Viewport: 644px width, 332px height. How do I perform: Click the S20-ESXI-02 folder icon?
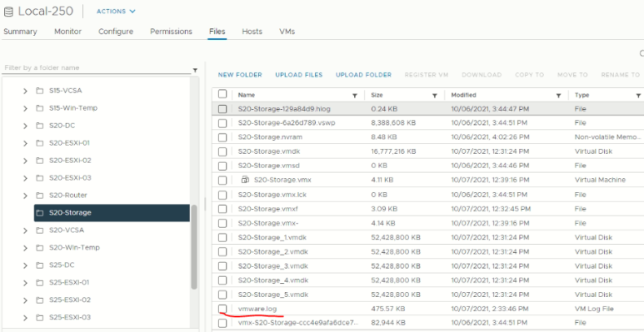click(x=39, y=161)
